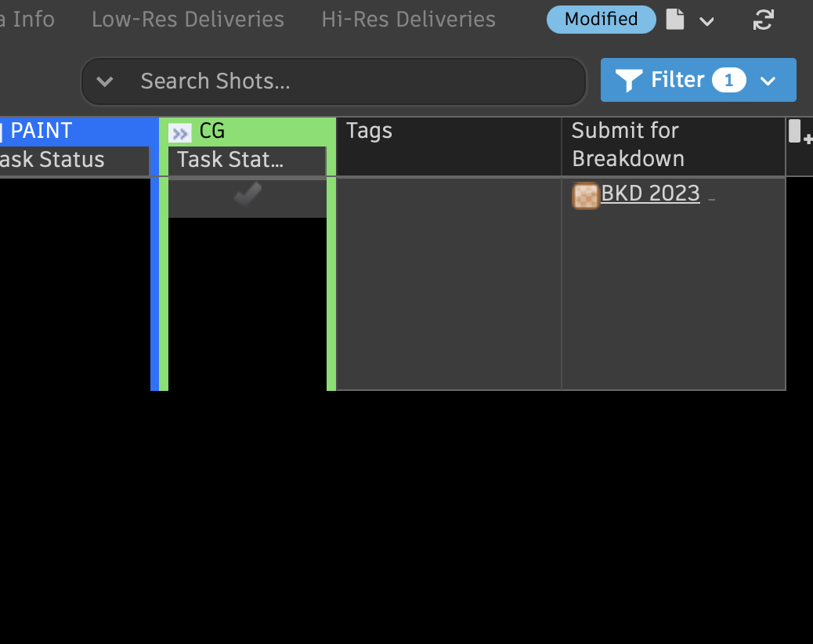Expand the search options chevron

point(105,81)
